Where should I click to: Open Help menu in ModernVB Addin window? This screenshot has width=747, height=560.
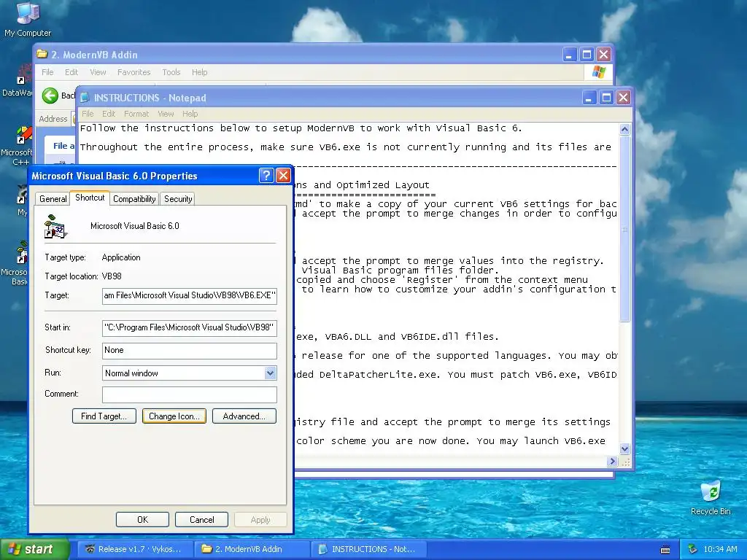pos(200,72)
